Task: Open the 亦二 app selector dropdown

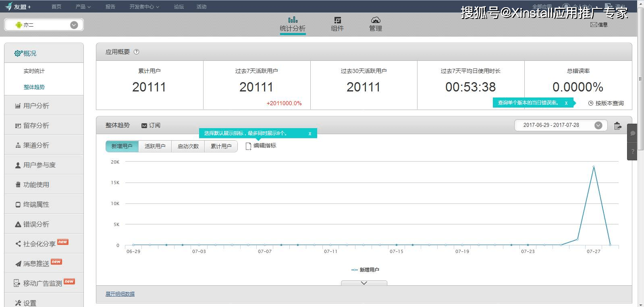Action: pyautogui.click(x=44, y=25)
